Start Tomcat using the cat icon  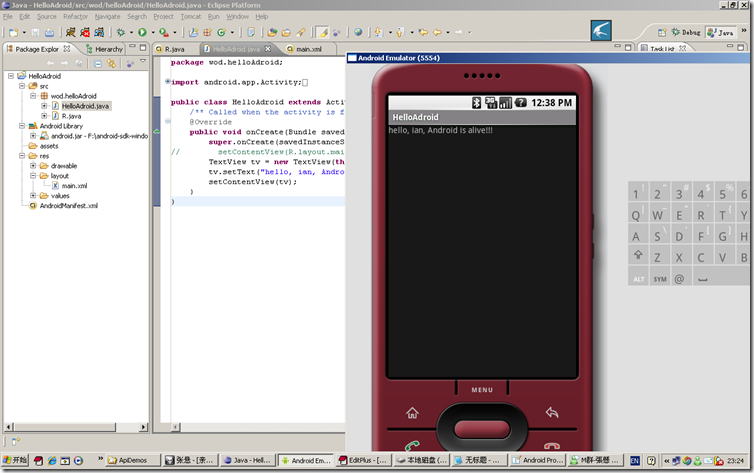pyautogui.click(x=71, y=32)
